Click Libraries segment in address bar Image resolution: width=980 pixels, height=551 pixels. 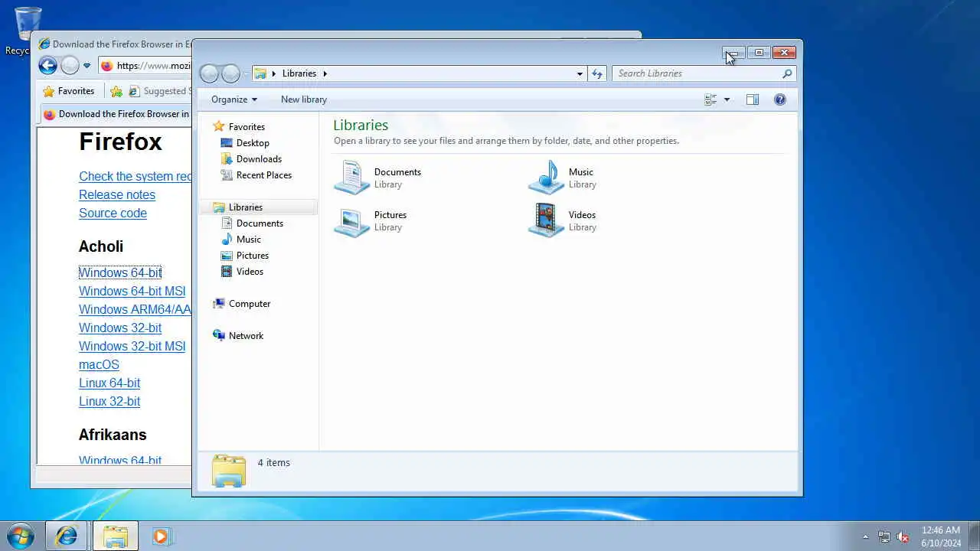pyautogui.click(x=299, y=73)
